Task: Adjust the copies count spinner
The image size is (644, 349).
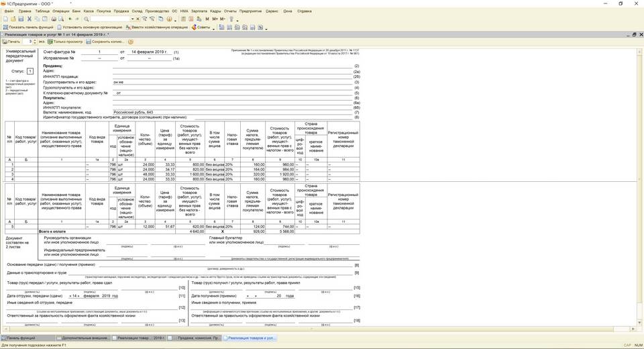Action: [35, 42]
